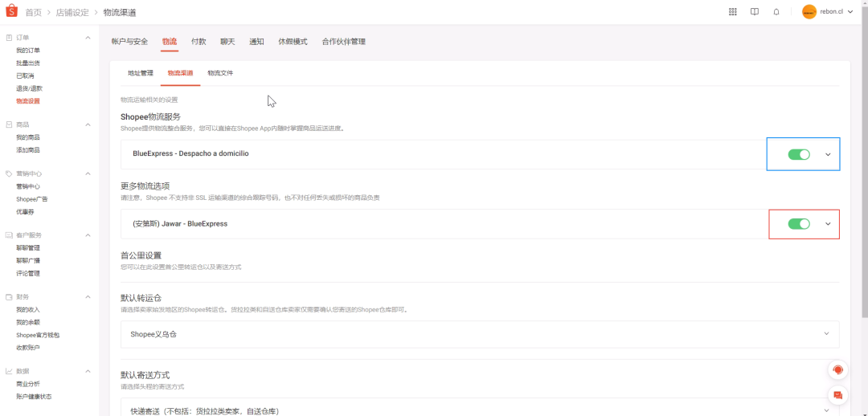This screenshot has width=868, height=416.
Task: Collapse the 数据 sidebar section chevron
Action: [x=88, y=371]
